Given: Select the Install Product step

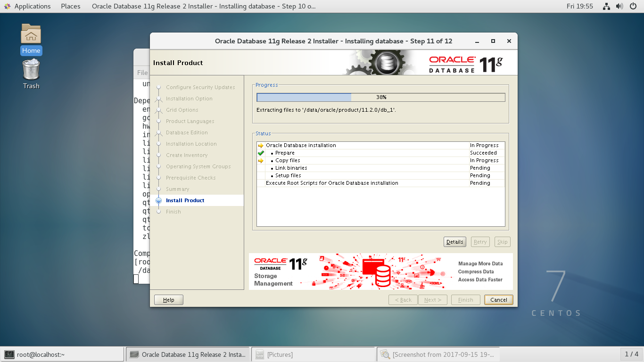Looking at the screenshot, I should click(x=185, y=200).
